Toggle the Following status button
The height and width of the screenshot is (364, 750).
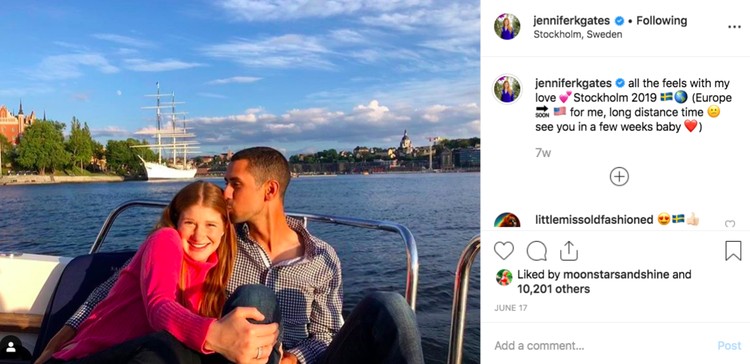coord(662,21)
